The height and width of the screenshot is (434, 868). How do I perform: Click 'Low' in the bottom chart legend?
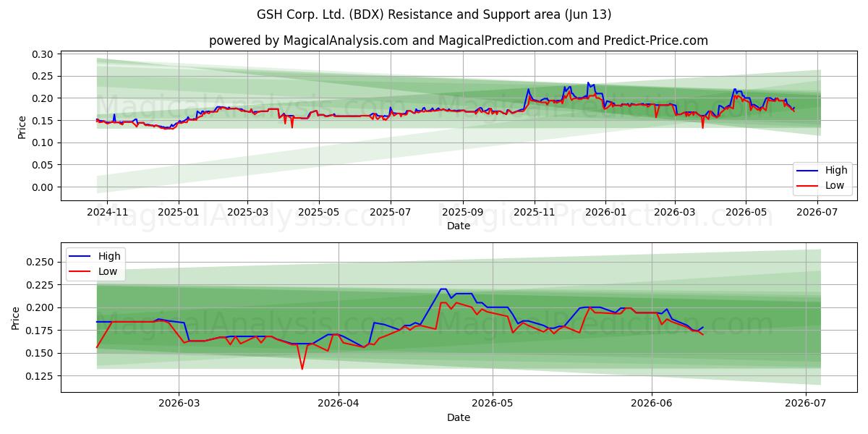[108, 271]
